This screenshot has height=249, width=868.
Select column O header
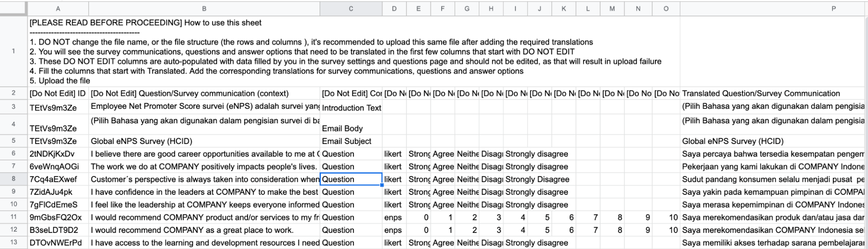666,9
